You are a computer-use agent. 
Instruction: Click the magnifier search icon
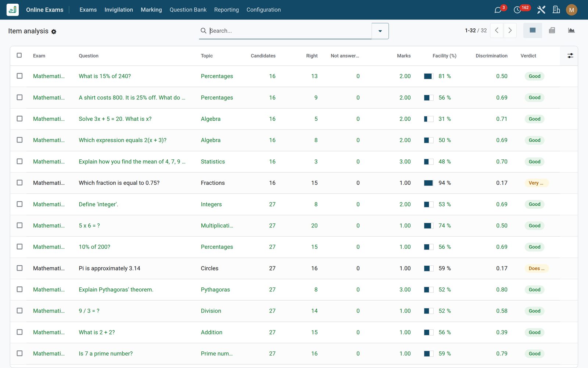click(x=203, y=31)
